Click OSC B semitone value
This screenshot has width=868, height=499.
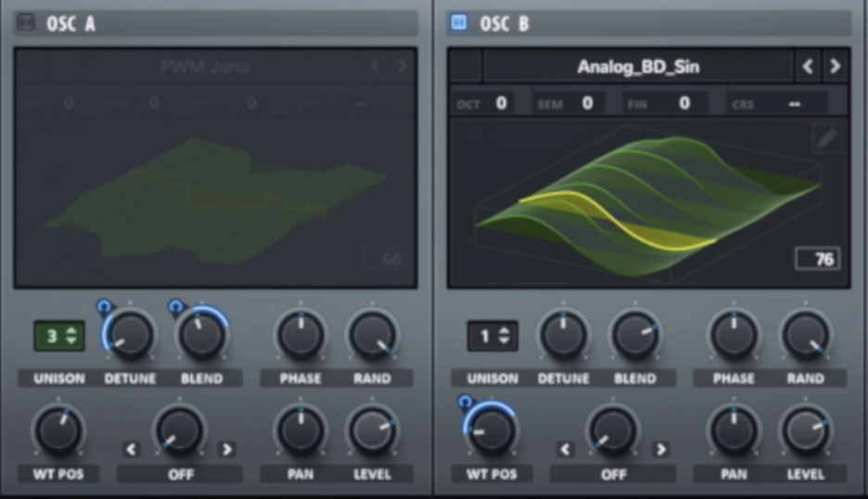[587, 103]
